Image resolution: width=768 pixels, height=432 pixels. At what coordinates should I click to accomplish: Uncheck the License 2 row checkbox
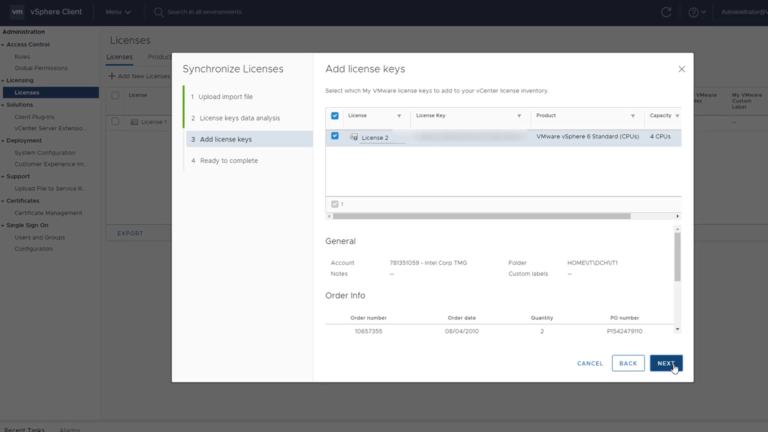pyautogui.click(x=335, y=136)
